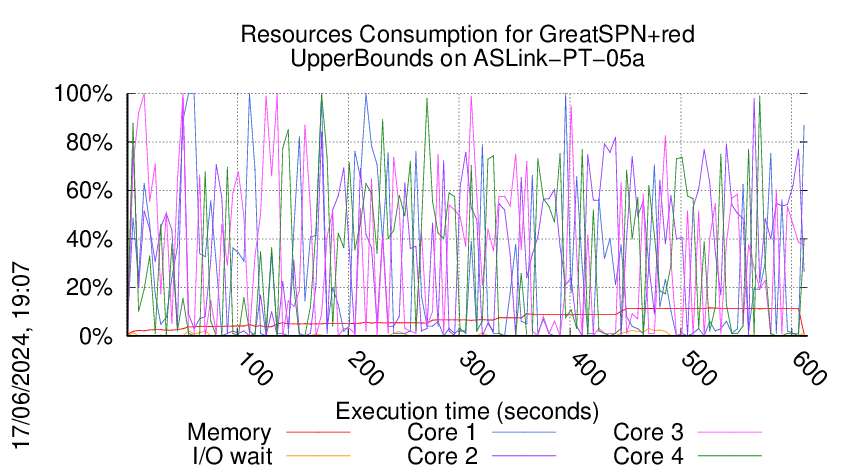
Task: Click the I/O wait legend label
Action: coord(233,456)
